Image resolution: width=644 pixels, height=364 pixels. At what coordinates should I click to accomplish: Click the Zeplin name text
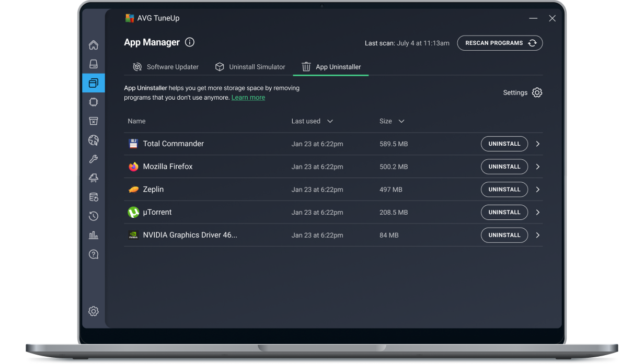[153, 190]
